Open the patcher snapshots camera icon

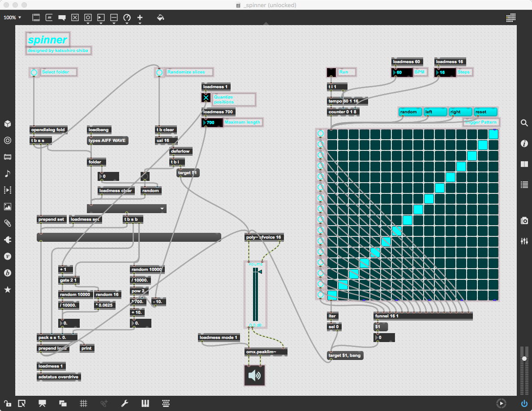point(524,220)
